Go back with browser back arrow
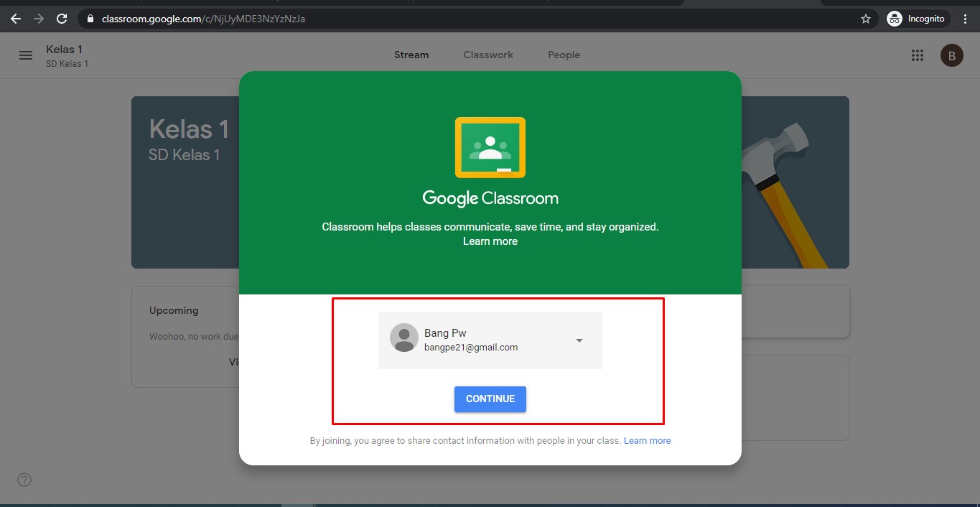The height and width of the screenshot is (507, 980). click(x=16, y=19)
